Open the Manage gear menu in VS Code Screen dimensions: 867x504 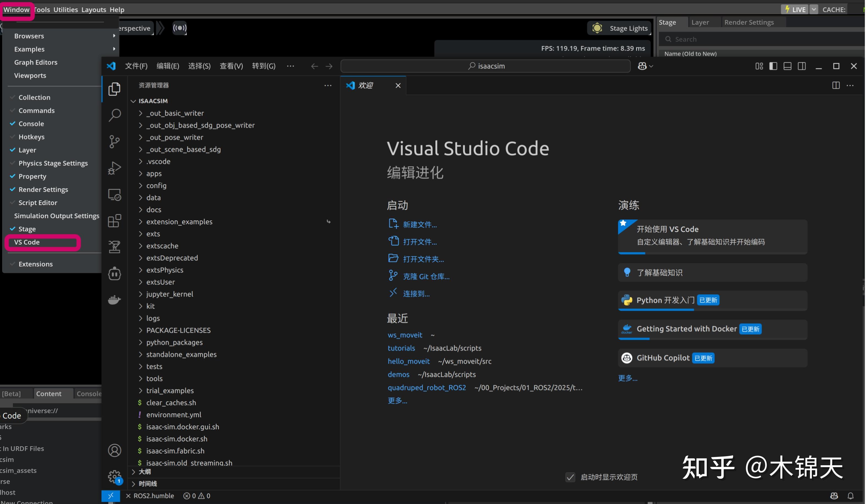click(114, 477)
